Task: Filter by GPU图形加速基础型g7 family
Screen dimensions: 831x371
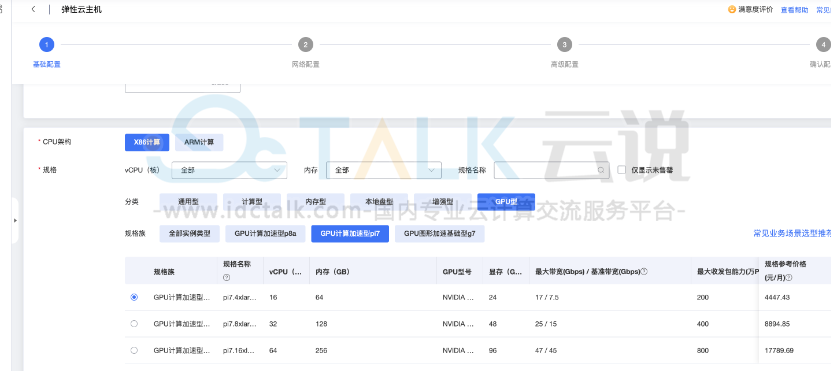Action: point(439,234)
